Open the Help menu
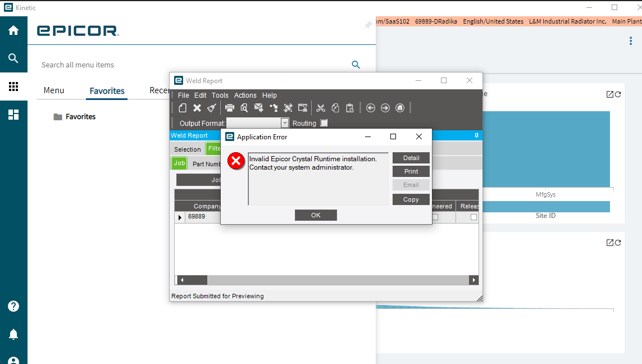 [270, 95]
